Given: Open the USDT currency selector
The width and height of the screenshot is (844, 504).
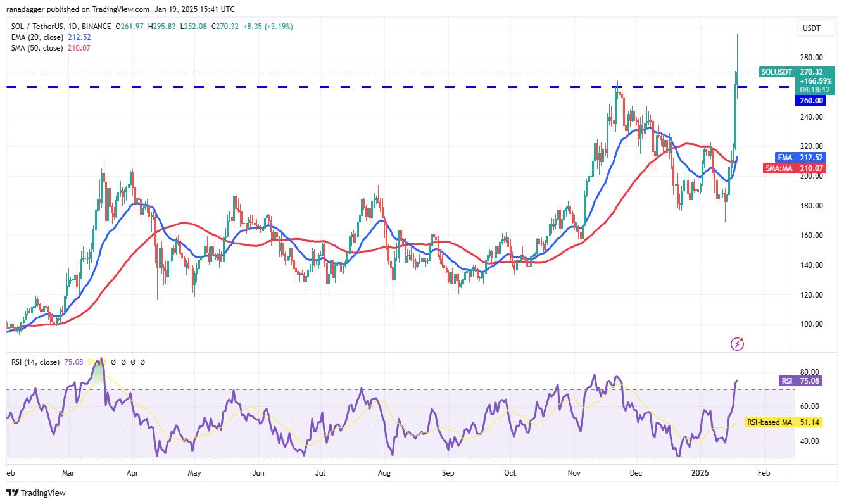Looking at the screenshot, I should pos(811,28).
